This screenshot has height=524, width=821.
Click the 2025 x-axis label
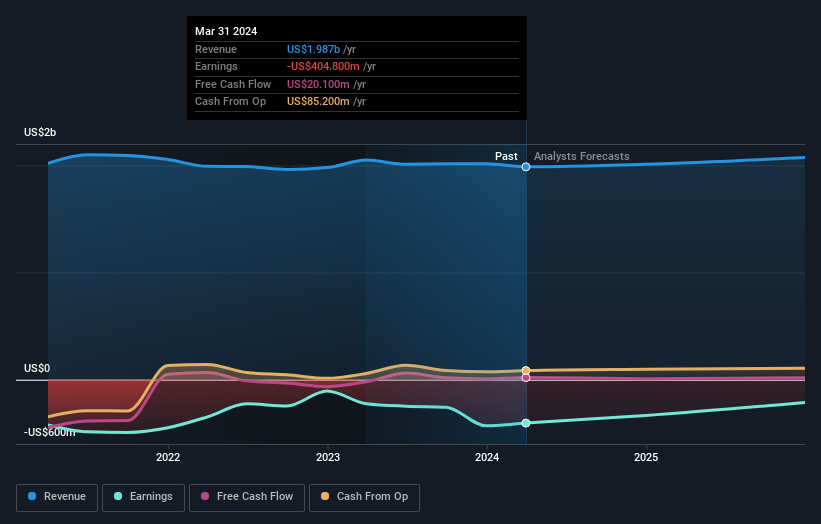pyautogui.click(x=646, y=457)
